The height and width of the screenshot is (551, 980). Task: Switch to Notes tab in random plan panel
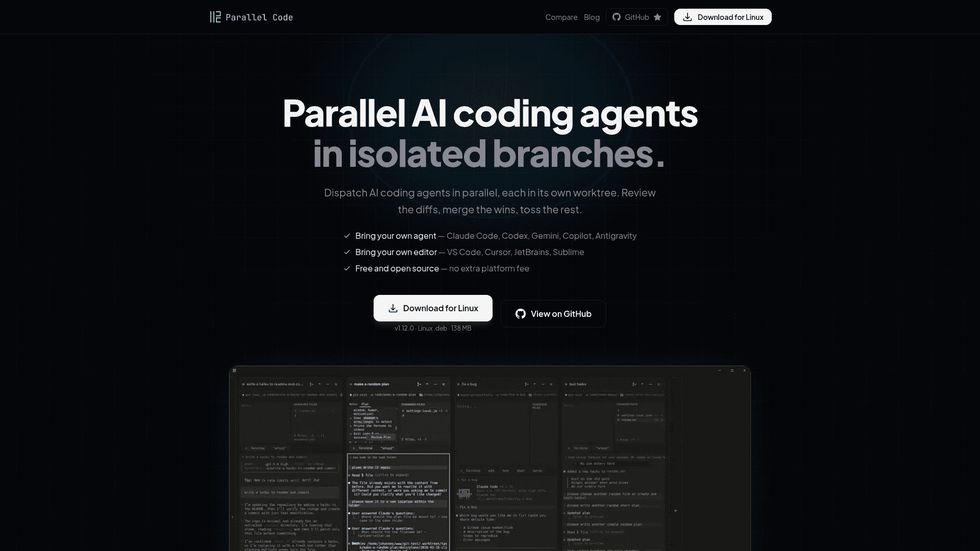[x=353, y=404]
